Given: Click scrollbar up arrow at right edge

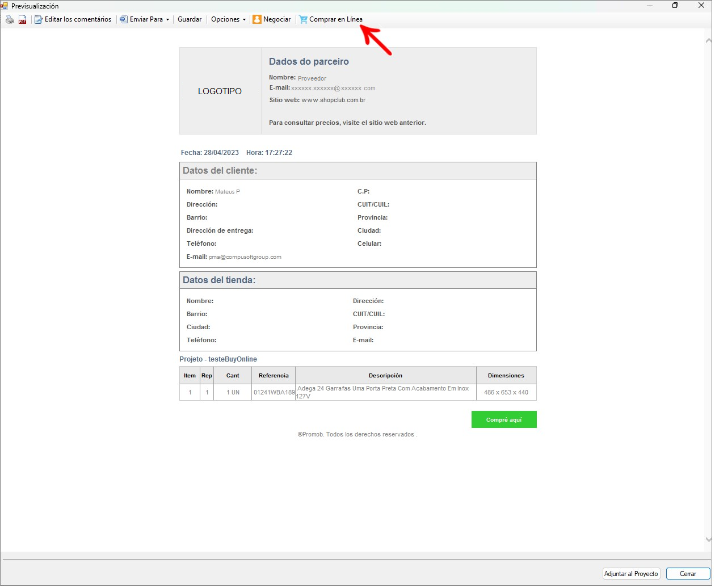Looking at the screenshot, I should pyautogui.click(x=708, y=41).
